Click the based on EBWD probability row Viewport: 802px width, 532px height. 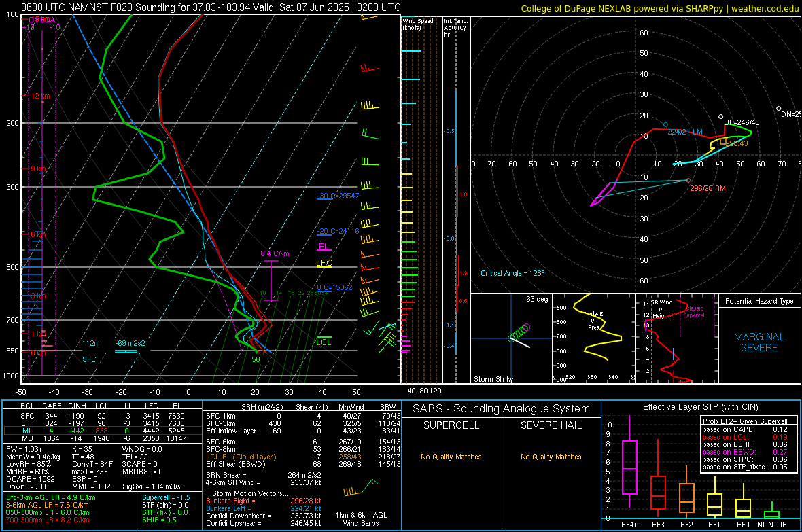(x=745, y=453)
